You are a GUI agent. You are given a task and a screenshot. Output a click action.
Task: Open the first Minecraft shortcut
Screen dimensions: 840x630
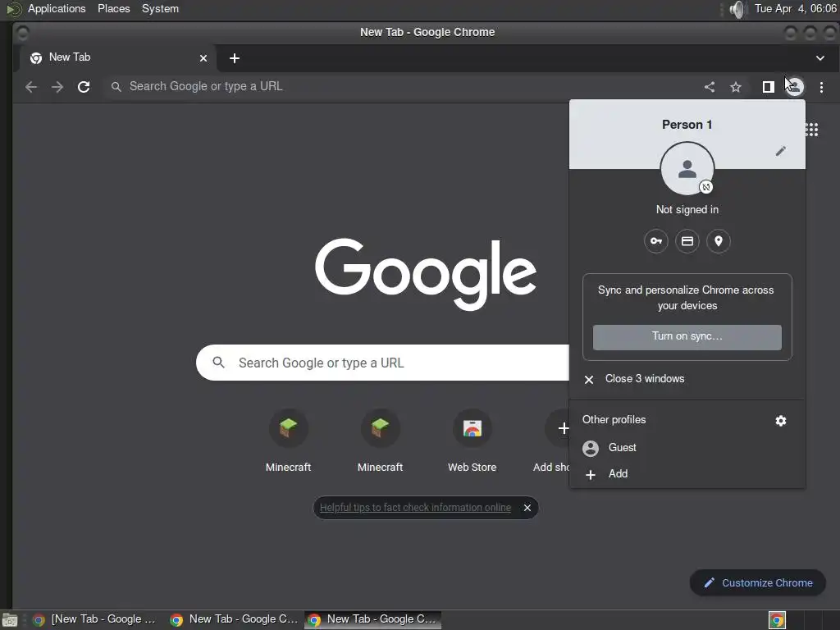pos(288,441)
